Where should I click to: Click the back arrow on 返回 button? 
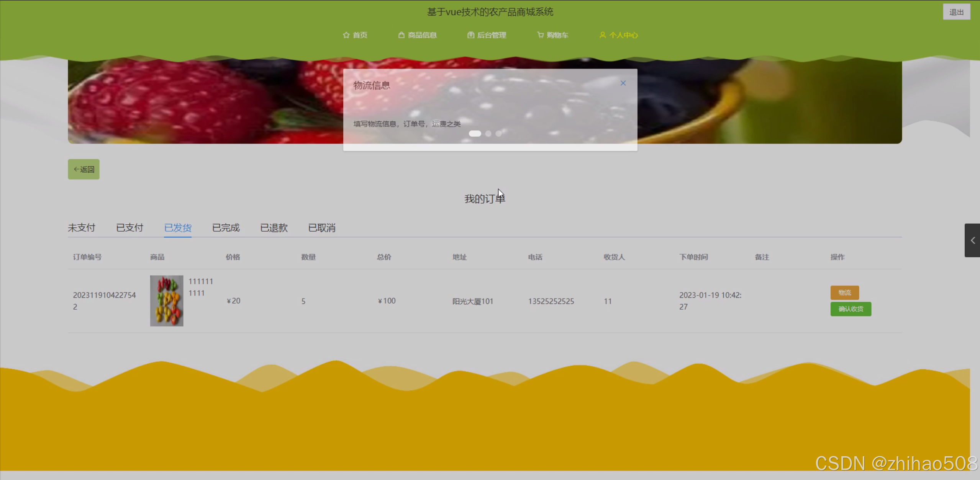[x=77, y=169]
